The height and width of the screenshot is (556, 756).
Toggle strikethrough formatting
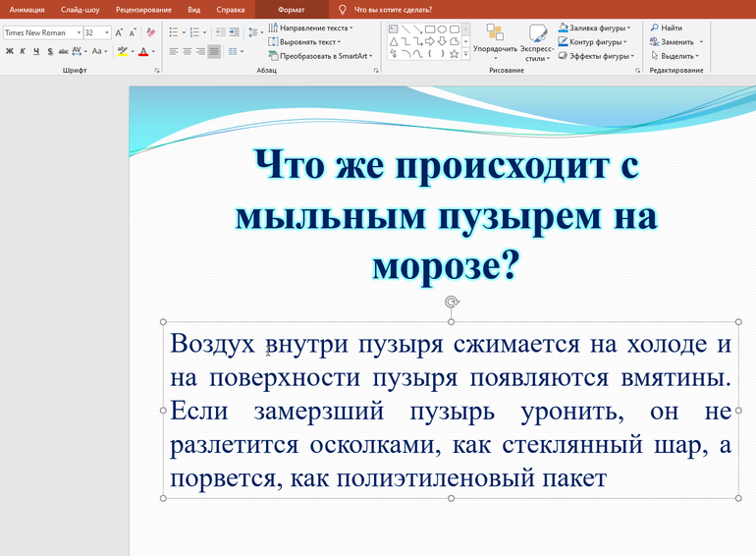pyautogui.click(x=63, y=51)
